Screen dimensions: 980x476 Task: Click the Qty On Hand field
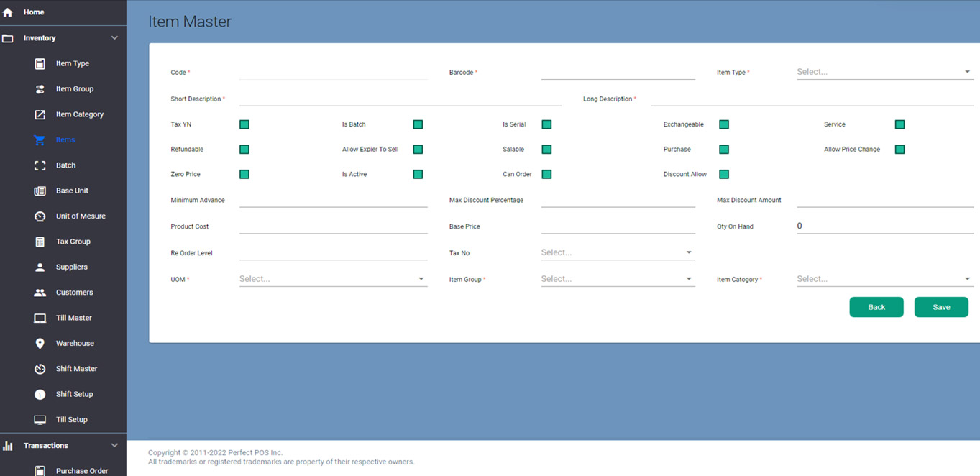[885, 226]
